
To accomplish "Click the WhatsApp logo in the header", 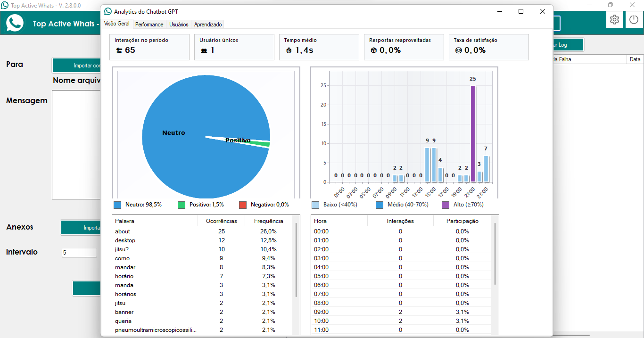I will pos(15,23).
